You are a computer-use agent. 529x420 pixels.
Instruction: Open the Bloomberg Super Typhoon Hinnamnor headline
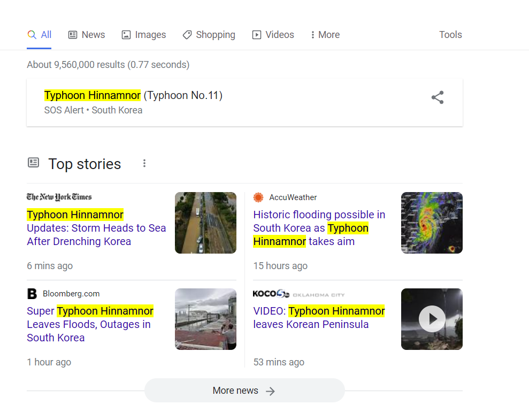[x=90, y=324]
